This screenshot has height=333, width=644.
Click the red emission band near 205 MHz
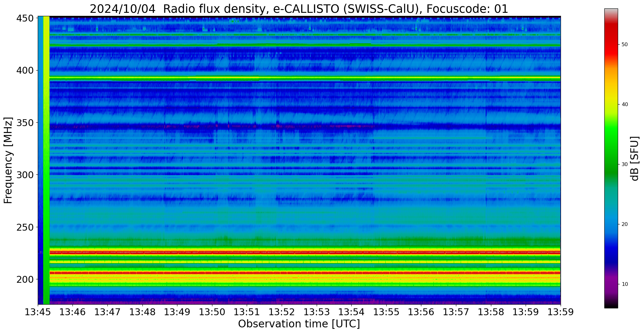click(x=305, y=273)
